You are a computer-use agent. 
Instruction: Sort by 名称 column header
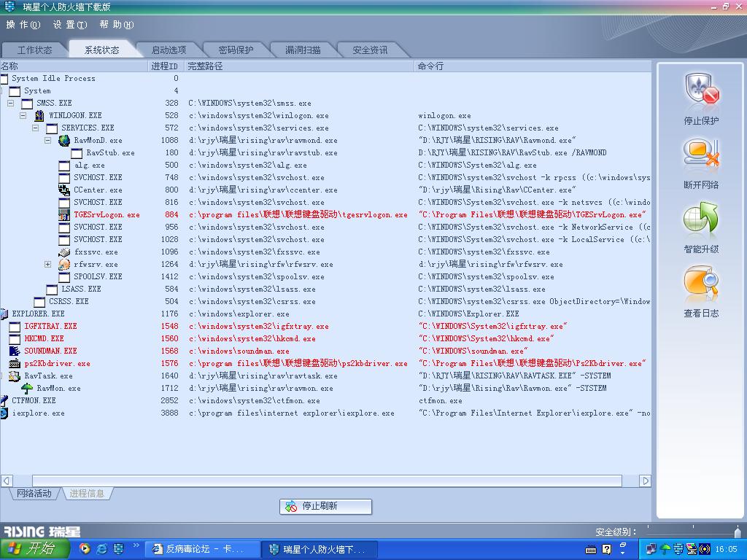click(74, 66)
